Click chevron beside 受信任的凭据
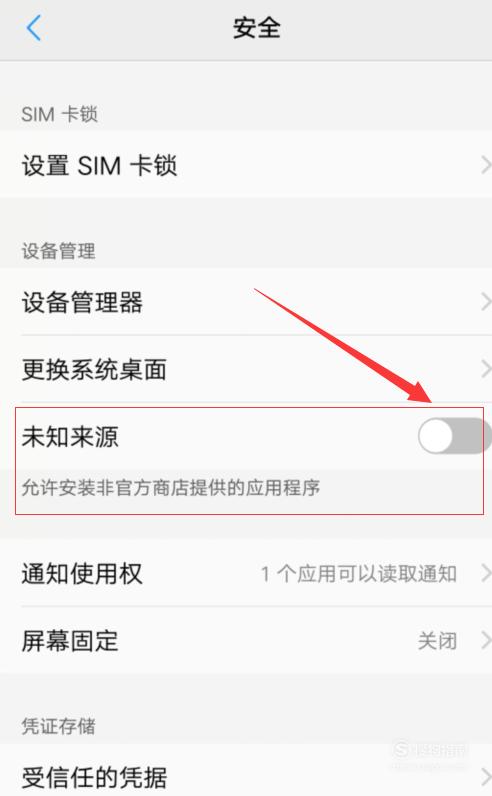 click(x=486, y=777)
